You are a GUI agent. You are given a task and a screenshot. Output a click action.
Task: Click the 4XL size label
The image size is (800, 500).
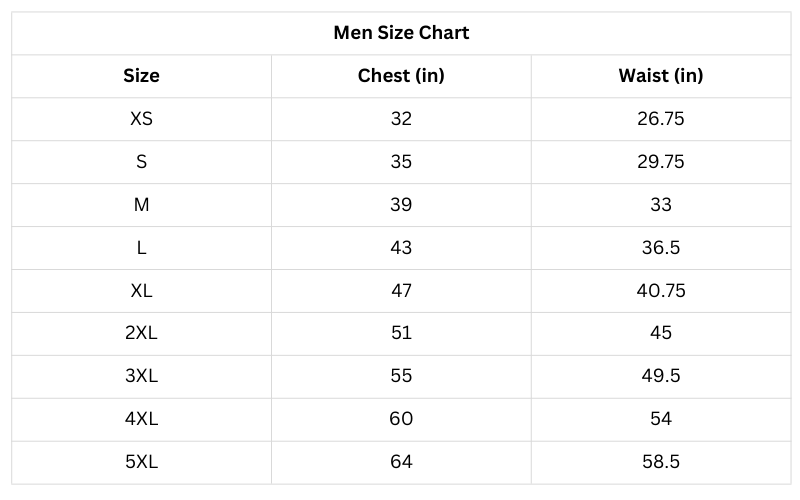(x=141, y=419)
